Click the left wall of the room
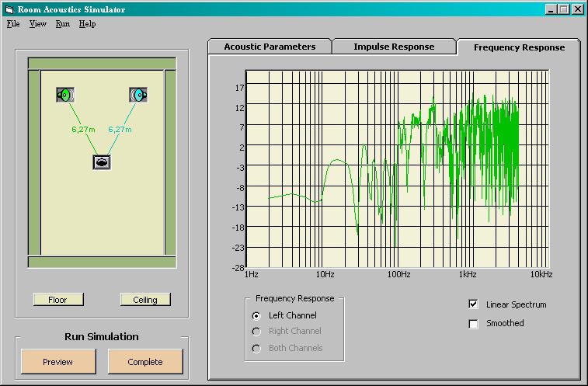The width and height of the screenshot is (588, 386). 34,163
